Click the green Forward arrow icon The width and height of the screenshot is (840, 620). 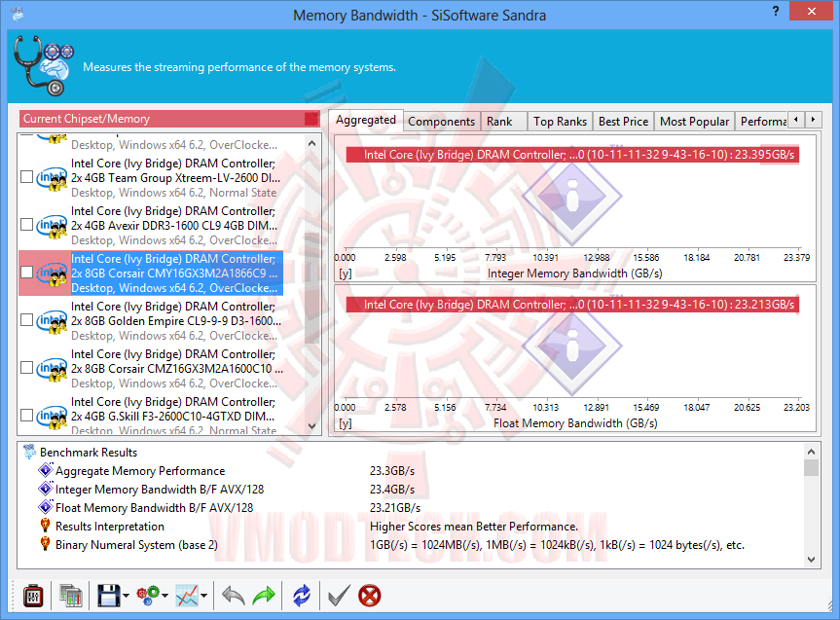tap(264, 596)
